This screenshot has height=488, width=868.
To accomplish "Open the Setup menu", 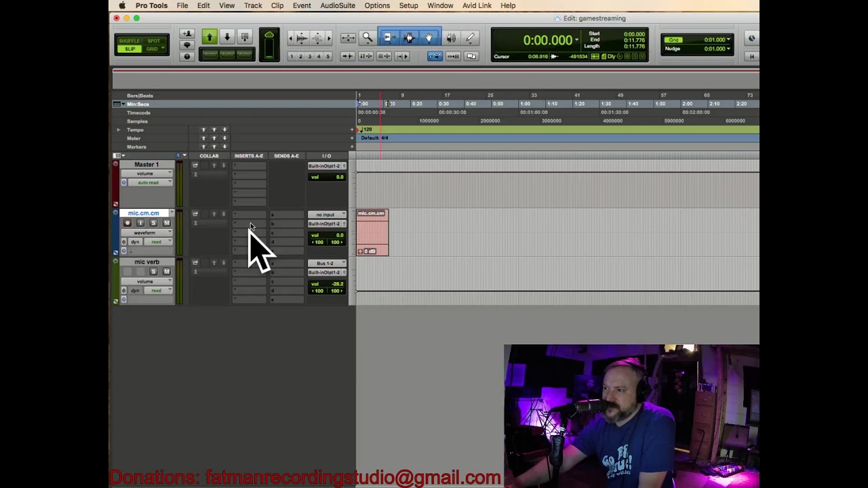I will [408, 5].
